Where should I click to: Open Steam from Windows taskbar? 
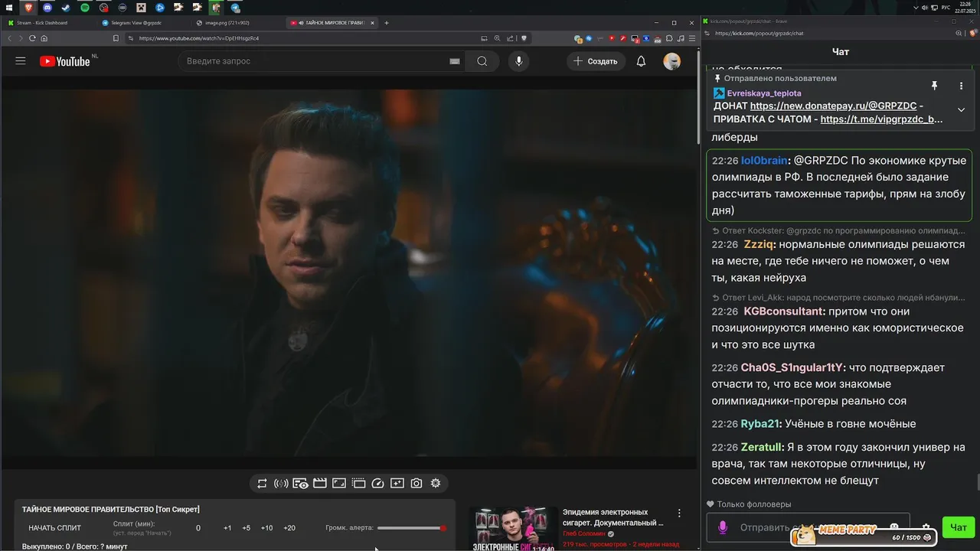(x=66, y=8)
